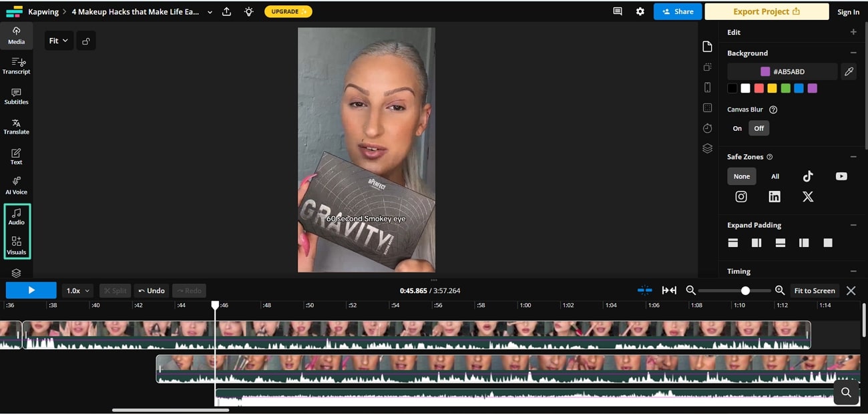Enable the TikTok safe zone
Viewport: 868px width, 414px height.
pos(808,176)
